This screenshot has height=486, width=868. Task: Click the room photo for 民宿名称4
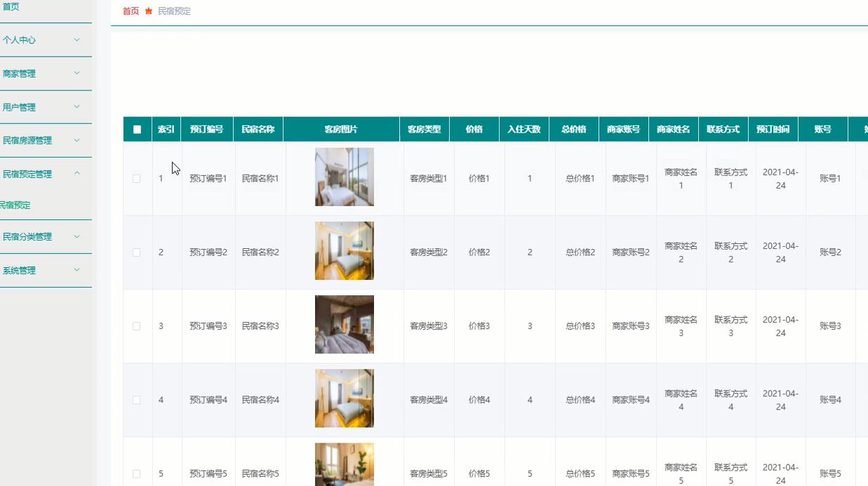[344, 398]
